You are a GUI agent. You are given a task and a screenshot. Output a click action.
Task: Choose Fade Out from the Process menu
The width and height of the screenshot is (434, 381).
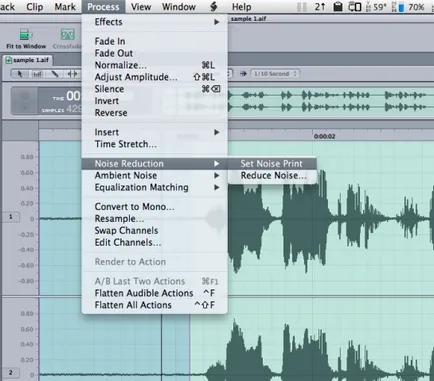(x=155, y=53)
